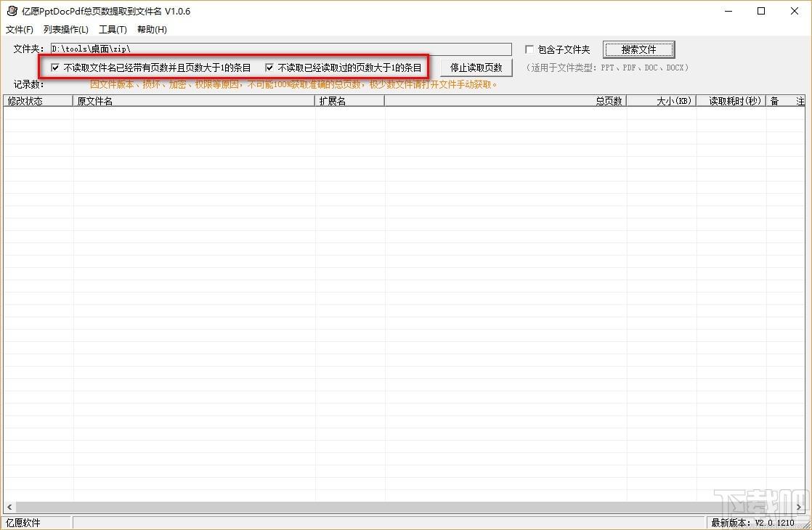Sort by 原文件名 column header
This screenshot has height=530, width=812.
[194, 101]
